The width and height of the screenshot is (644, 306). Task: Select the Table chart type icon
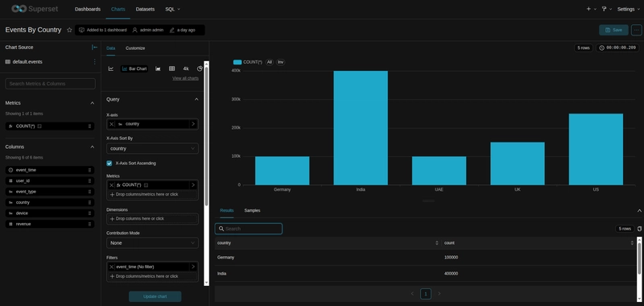(x=172, y=68)
